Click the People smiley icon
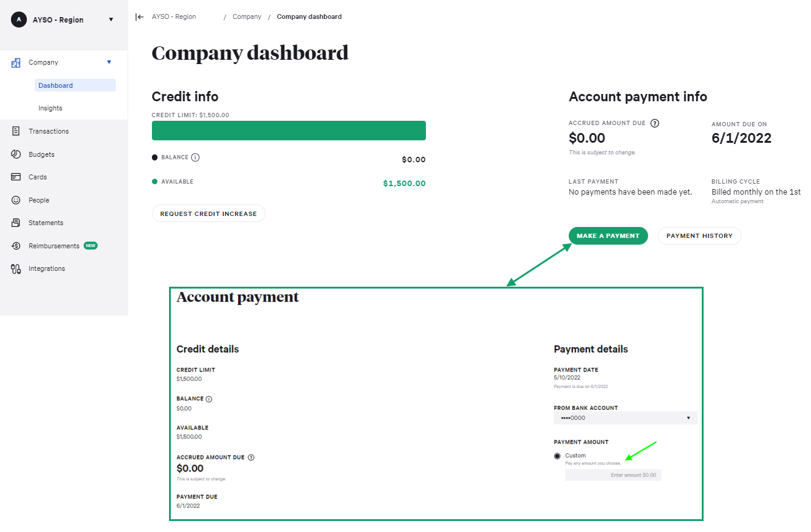811x532 pixels. point(16,200)
